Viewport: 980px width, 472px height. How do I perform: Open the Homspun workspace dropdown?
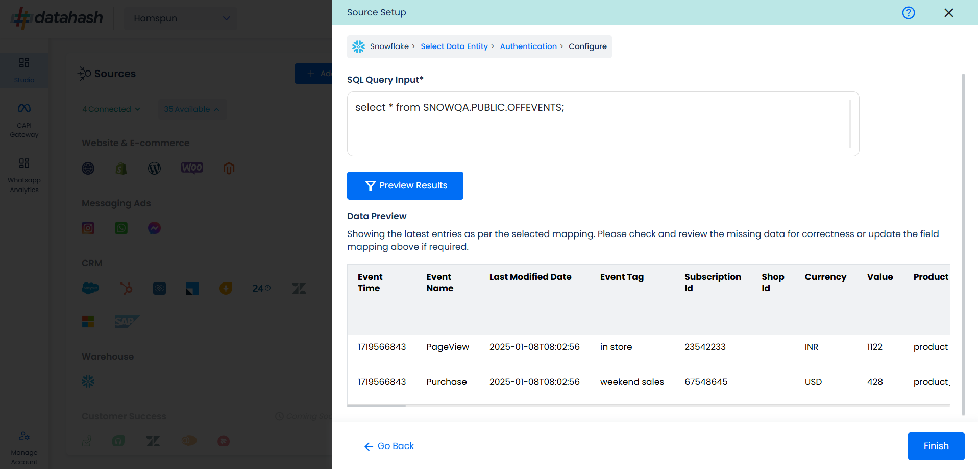[181, 18]
